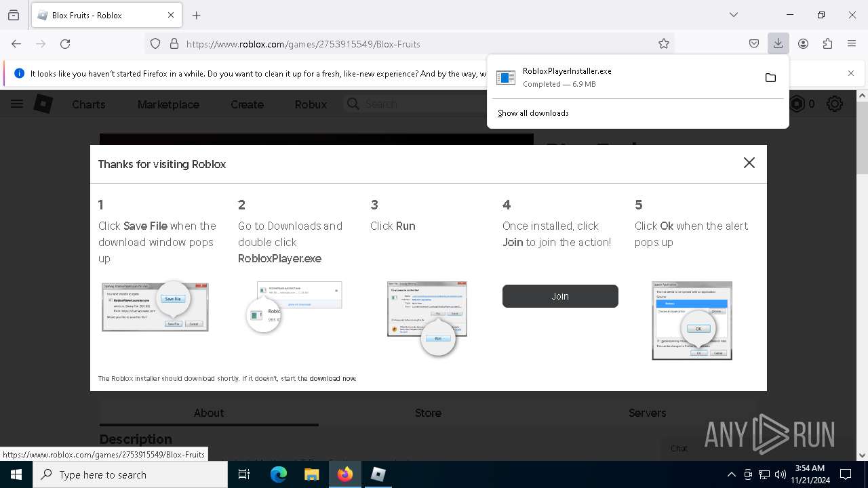Click the 'download now' link

[x=333, y=379]
